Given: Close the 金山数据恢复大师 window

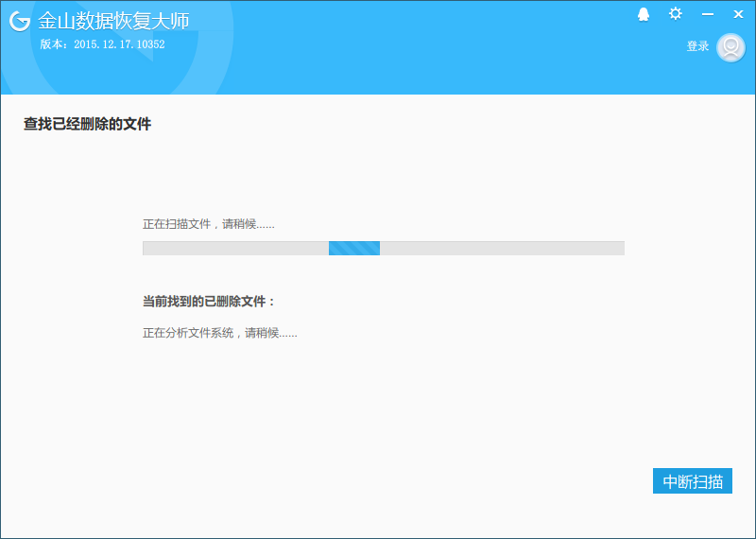Looking at the screenshot, I should [738, 14].
